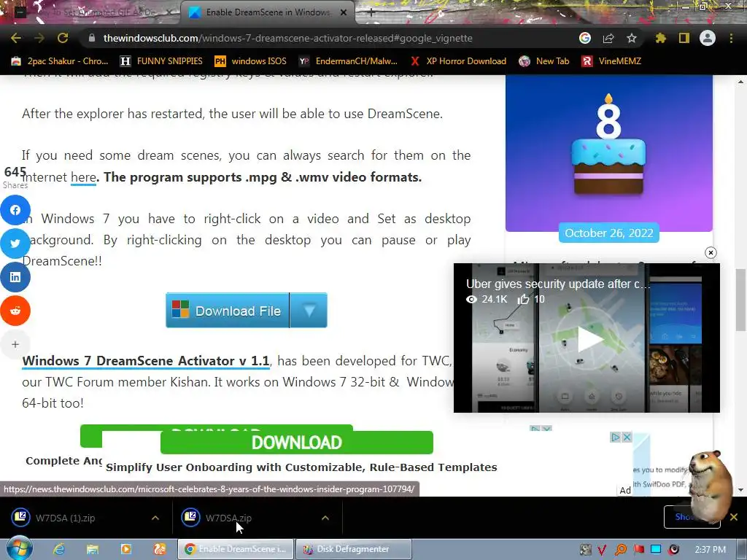Open VineMEMZ bookmark
The height and width of the screenshot is (560, 747).
[611, 61]
